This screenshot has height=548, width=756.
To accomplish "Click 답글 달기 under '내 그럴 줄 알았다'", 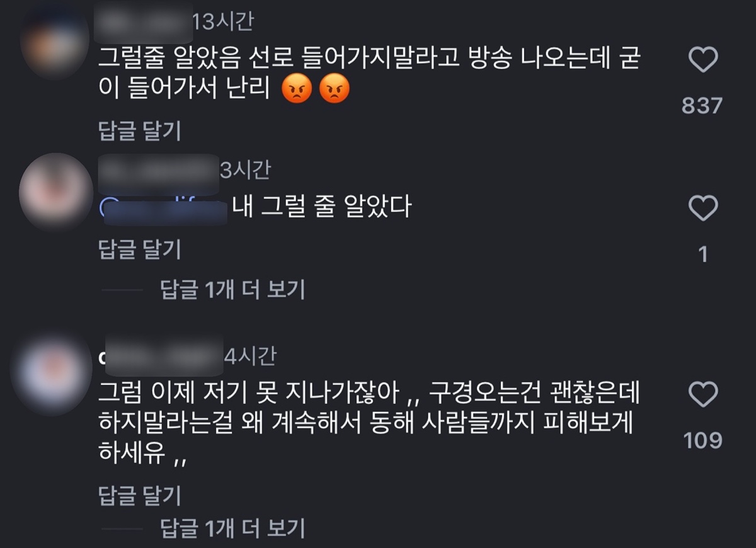I will (x=140, y=249).
